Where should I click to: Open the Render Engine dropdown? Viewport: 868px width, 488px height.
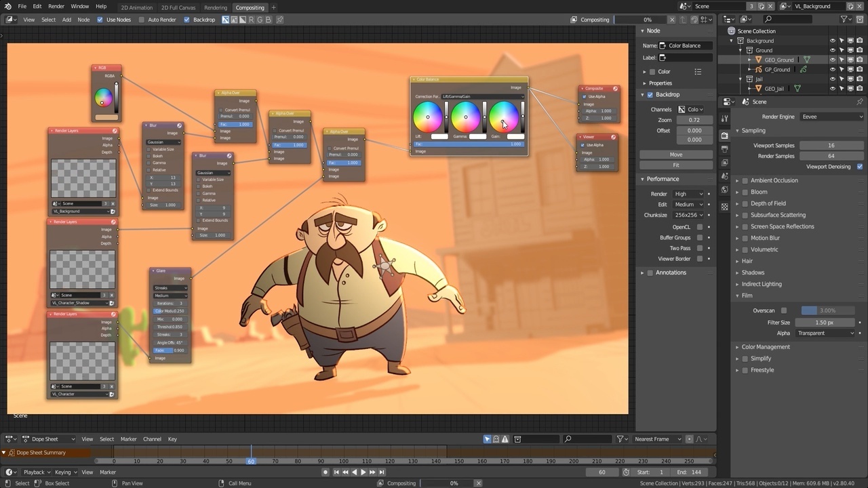pos(831,117)
